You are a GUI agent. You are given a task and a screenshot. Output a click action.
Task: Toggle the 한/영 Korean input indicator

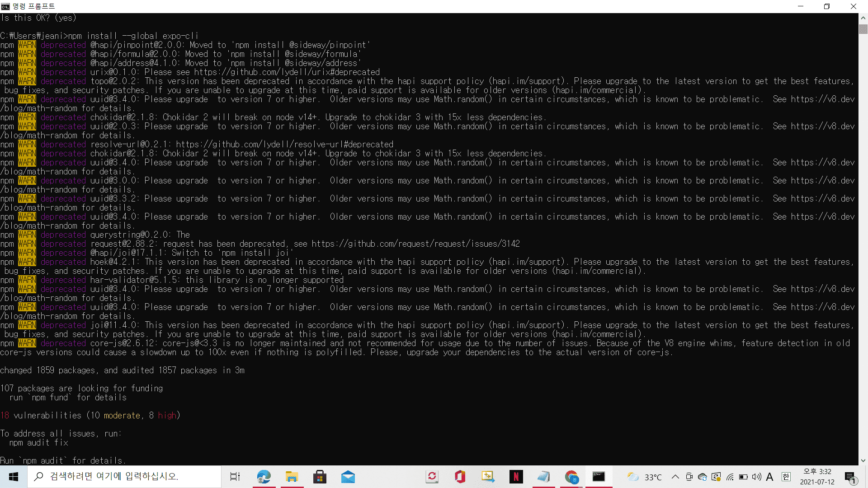pos(786,477)
